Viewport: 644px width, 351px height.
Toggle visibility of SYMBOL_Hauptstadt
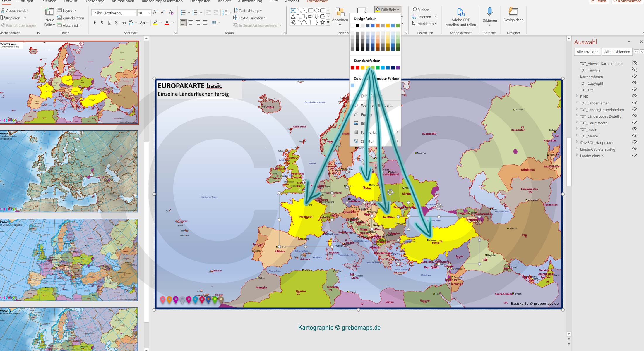[634, 142]
